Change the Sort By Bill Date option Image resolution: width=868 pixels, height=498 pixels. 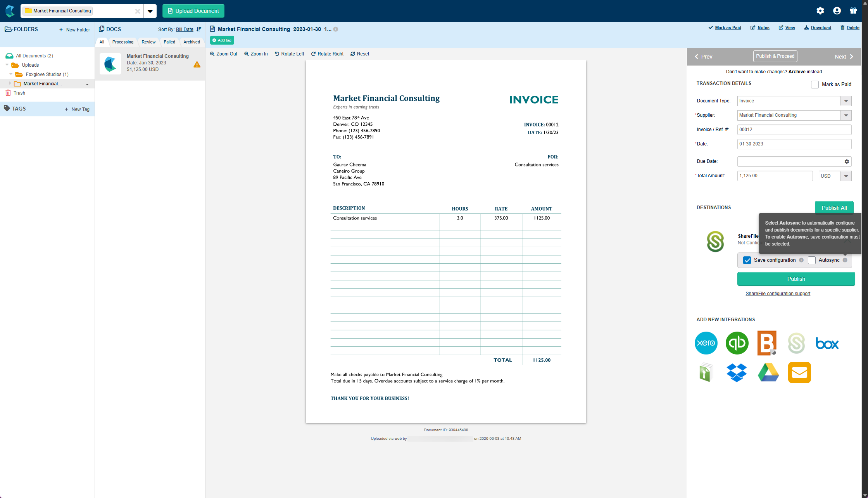click(185, 29)
